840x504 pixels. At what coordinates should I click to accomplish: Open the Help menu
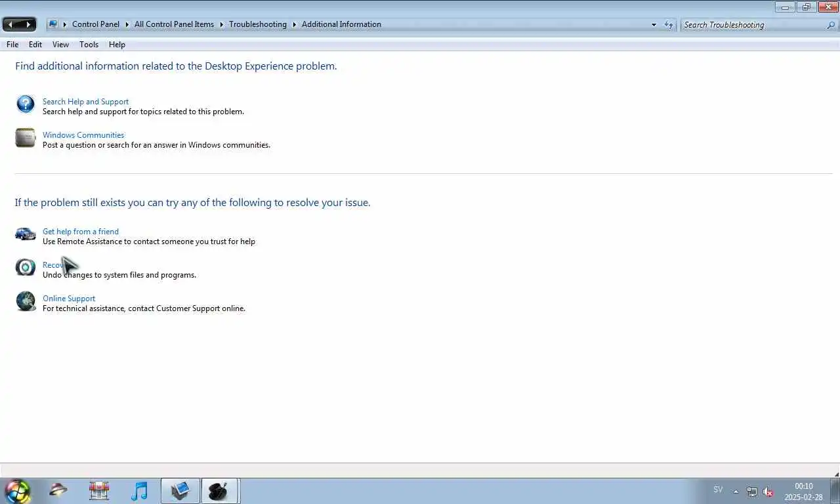tap(117, 45)
